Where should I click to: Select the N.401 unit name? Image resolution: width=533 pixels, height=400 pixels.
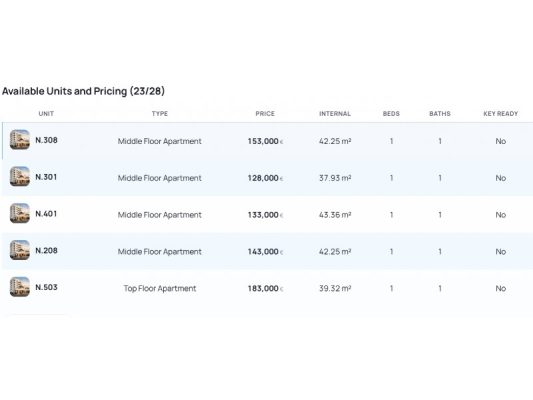tap(46, 214)
